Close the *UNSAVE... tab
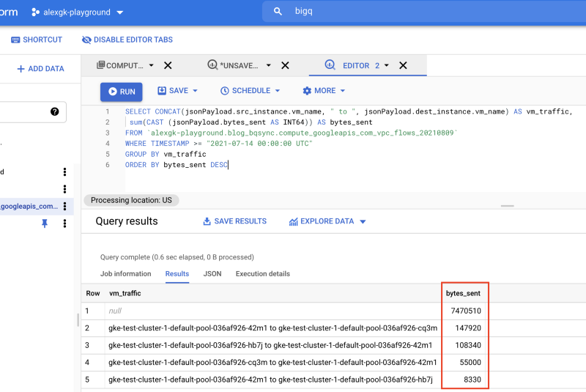This screenshot has height=392, width=586. [285, 65]
